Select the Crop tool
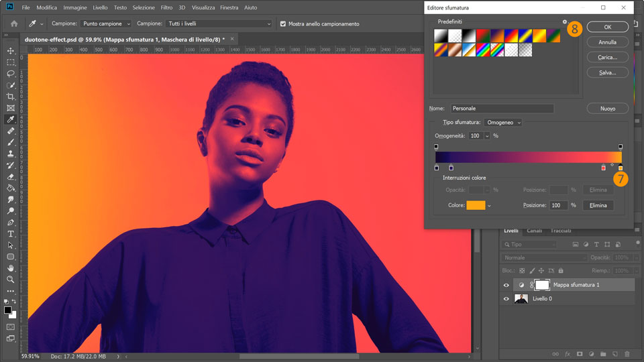 click(11, 97)
